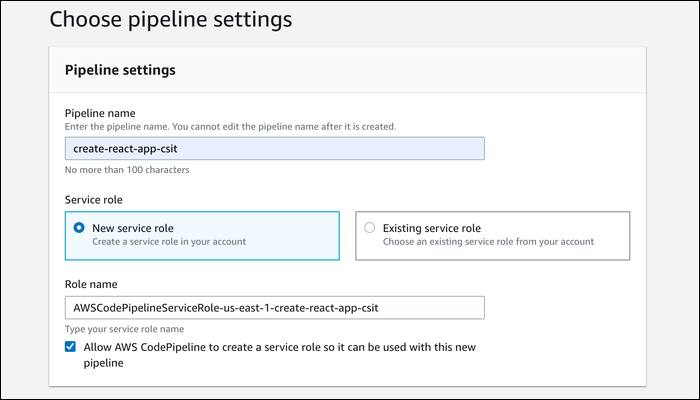Click the 'Pipeline name' field label
The image size is (700, 400).
100,113
